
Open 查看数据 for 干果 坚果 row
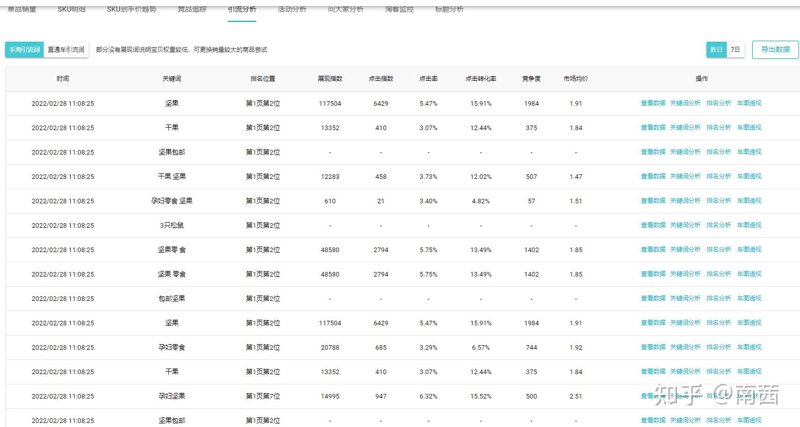653,176
